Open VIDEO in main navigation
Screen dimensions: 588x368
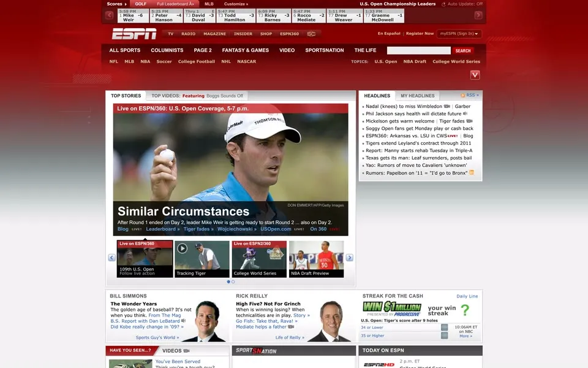pyautogui.click(x=287, y=50)
